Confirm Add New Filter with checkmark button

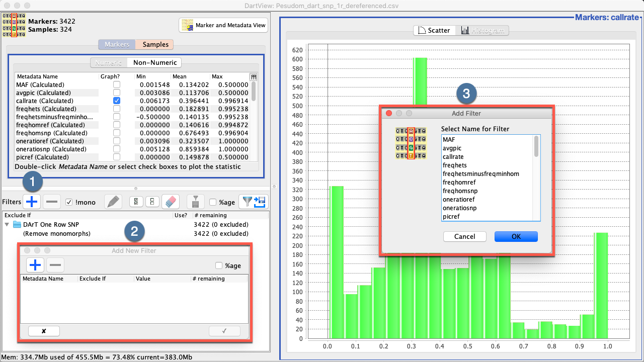224,331
